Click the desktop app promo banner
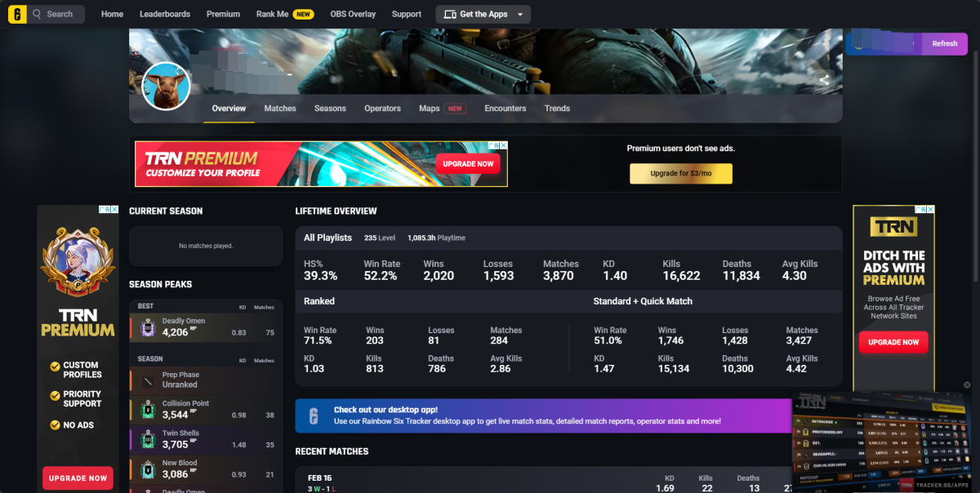980x493 pixels. 545,415
